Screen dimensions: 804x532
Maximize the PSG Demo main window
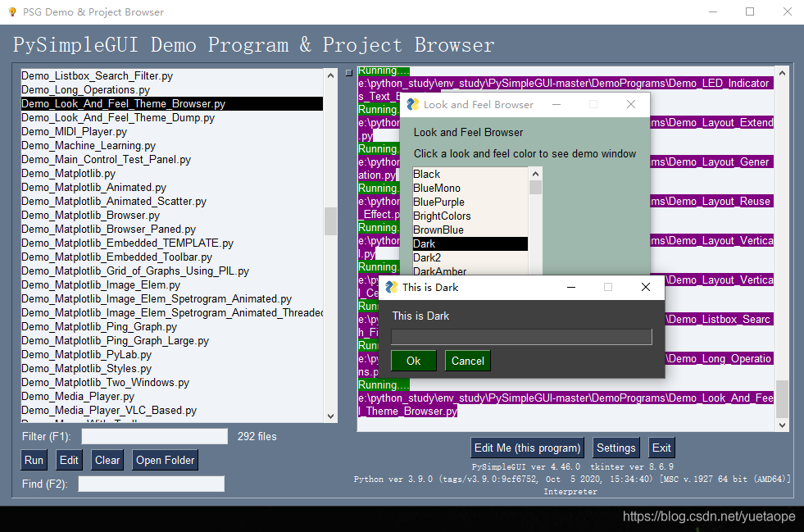[750, 11]
